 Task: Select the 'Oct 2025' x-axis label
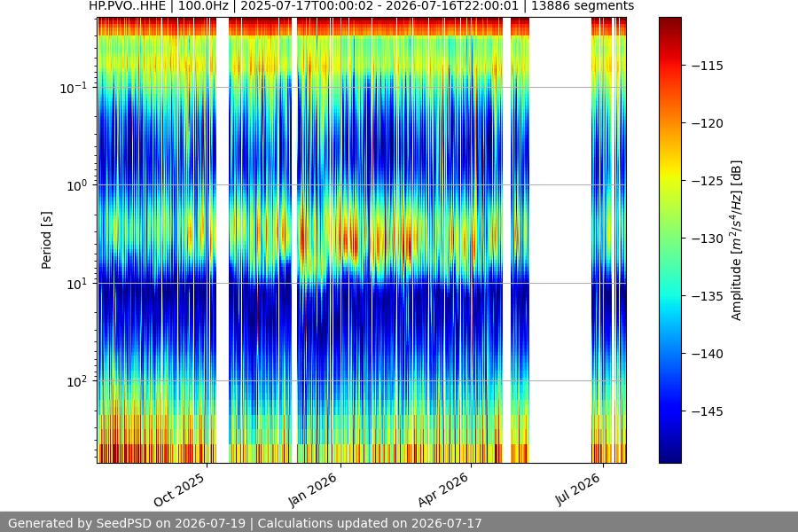tap(179, 489)
